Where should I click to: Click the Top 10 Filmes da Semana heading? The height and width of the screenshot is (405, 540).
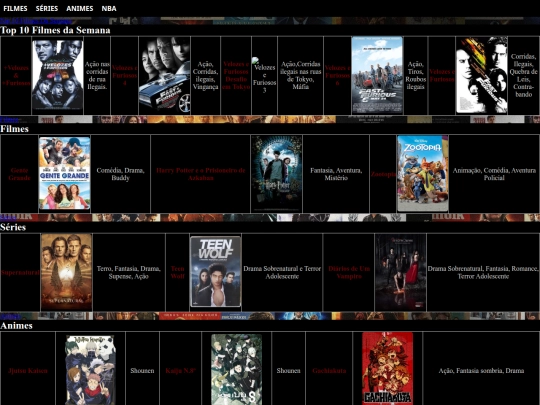click(55, 30)
